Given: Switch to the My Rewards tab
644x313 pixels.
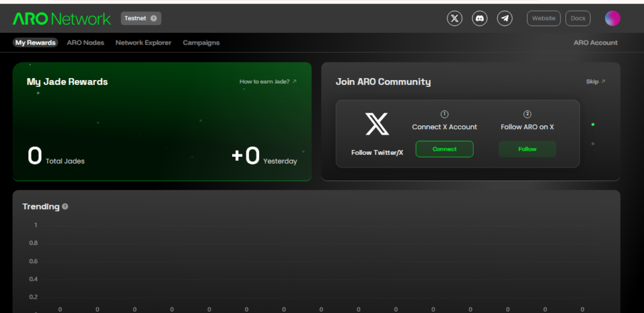Looking at the screenshot, I should pyautogui.click(x=35, y=43).
